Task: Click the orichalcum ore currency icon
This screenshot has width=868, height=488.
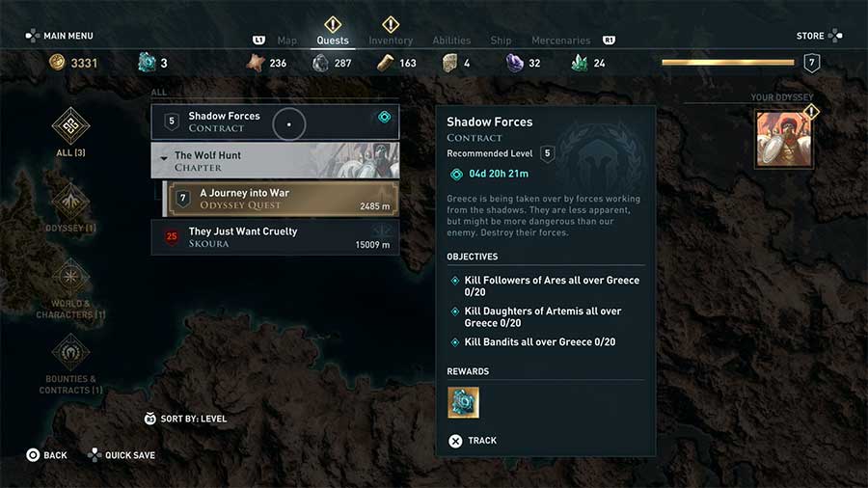Action: click(147, 63)
